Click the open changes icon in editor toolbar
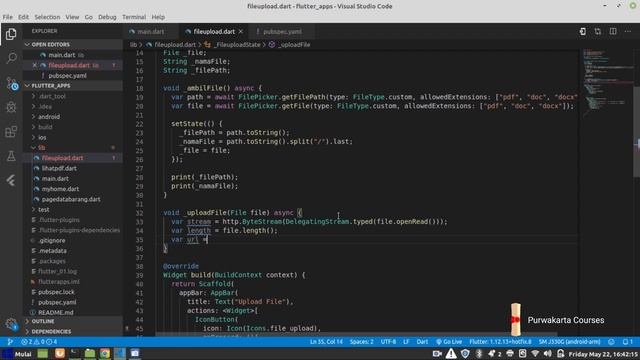Screen dimensions: 640x360 click(x=582, y=31)
